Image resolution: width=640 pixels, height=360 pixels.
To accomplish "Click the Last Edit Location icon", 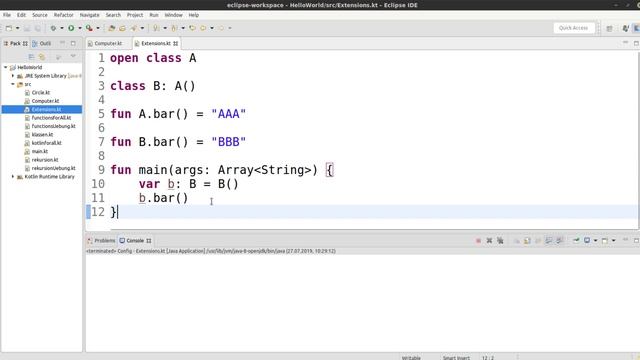I will tap(192, 28).
